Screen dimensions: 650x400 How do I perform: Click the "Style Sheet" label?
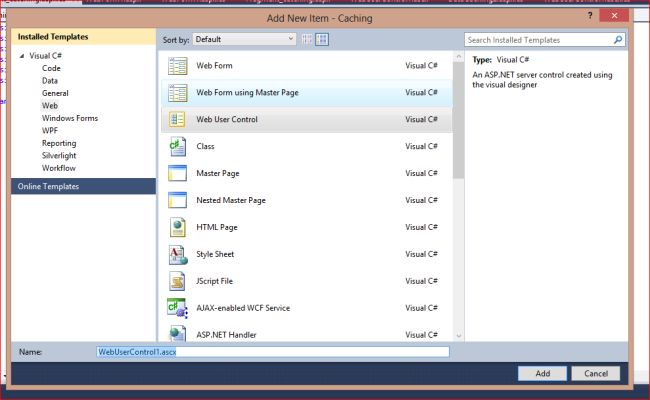point(215,254)
